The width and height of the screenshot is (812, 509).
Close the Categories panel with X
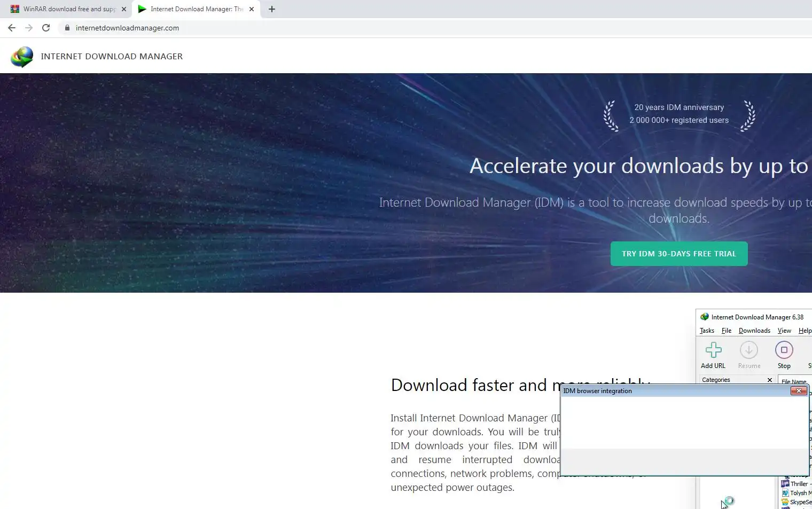(770, 380)
